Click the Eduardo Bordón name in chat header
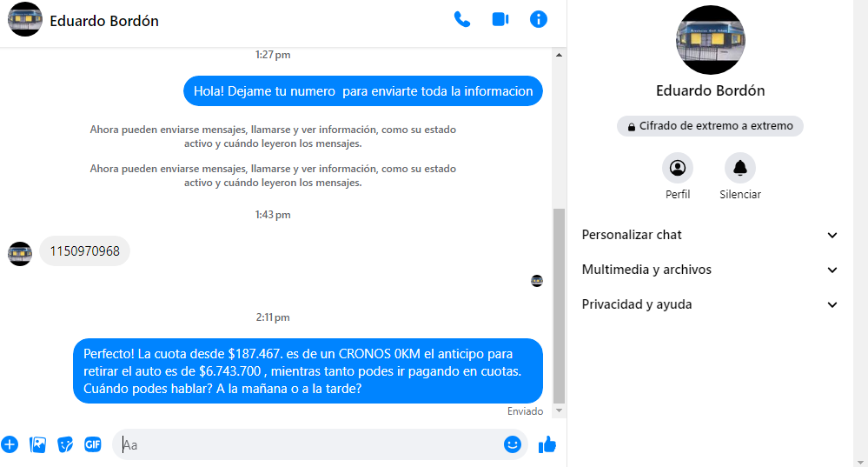Screen dimensions: 868x467 pos(104,21)
